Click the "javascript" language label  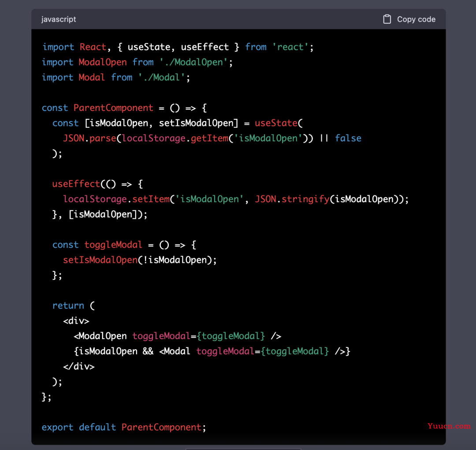[x=59, y=19]
